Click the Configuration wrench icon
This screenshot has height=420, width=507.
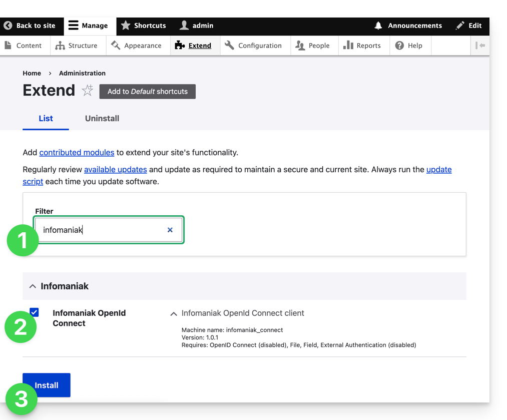229,45
